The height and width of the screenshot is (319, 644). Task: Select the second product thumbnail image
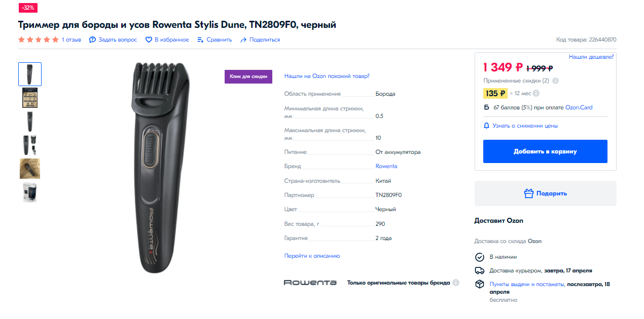30,98
